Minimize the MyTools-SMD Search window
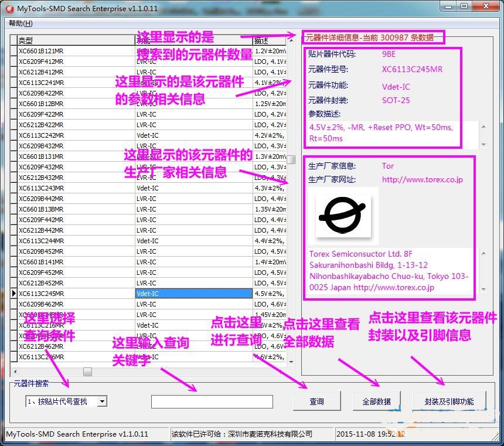Screen dimensions: 504x446 [x=448, y=6]
